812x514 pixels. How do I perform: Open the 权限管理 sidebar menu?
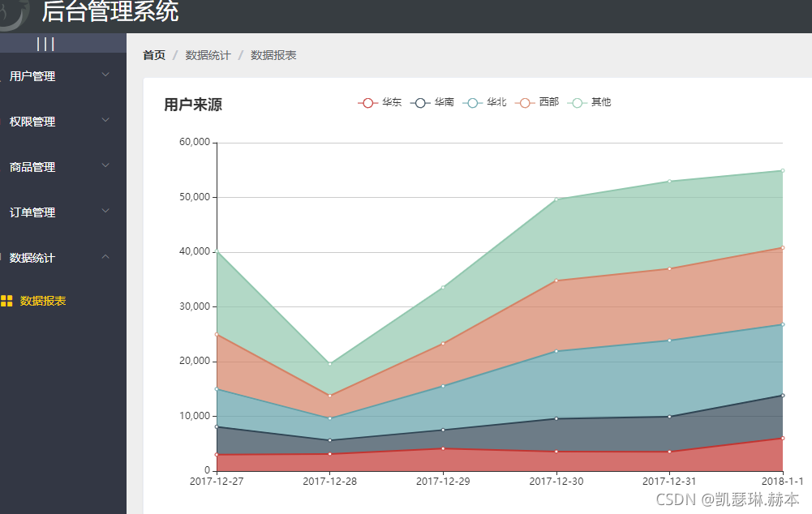tap(63, 122)
